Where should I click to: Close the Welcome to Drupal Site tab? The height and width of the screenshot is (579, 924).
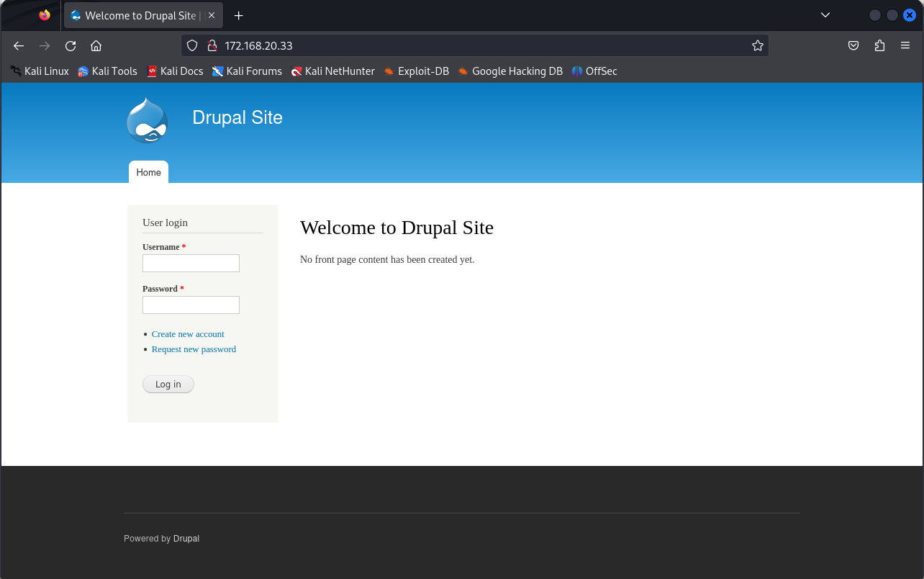pos(212,16)
